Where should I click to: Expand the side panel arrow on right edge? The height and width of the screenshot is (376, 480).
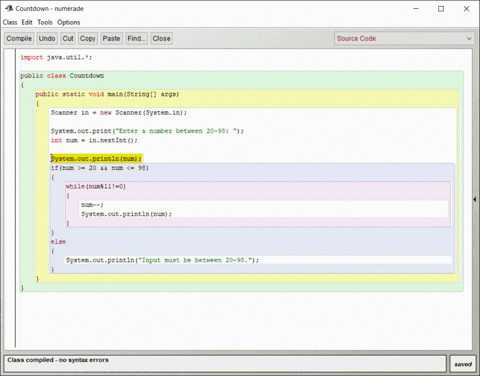475,199
